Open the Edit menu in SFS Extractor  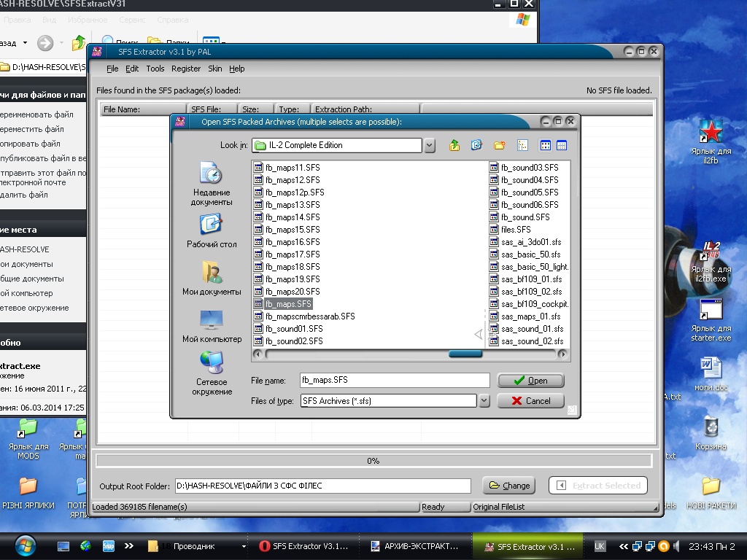tap(132, 69)
